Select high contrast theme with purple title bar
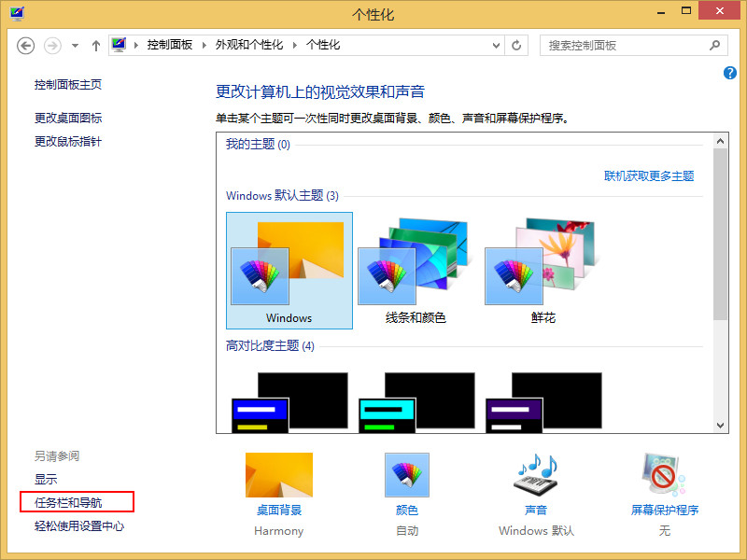This screenshot has height=560, width=747. click(x=543, y=403)
